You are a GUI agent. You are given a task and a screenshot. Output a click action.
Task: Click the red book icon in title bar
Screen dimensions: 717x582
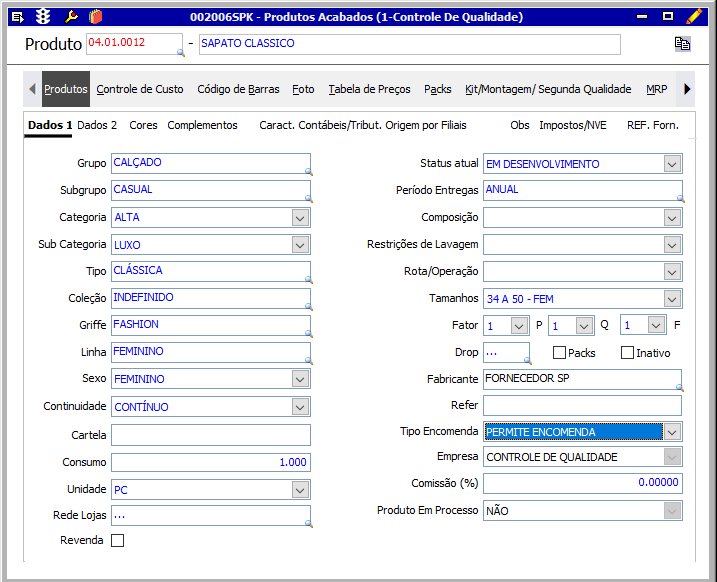(95, 16)
